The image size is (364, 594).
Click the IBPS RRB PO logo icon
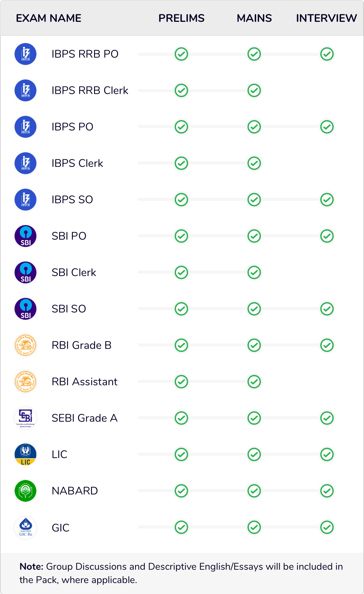click(25, 54)
